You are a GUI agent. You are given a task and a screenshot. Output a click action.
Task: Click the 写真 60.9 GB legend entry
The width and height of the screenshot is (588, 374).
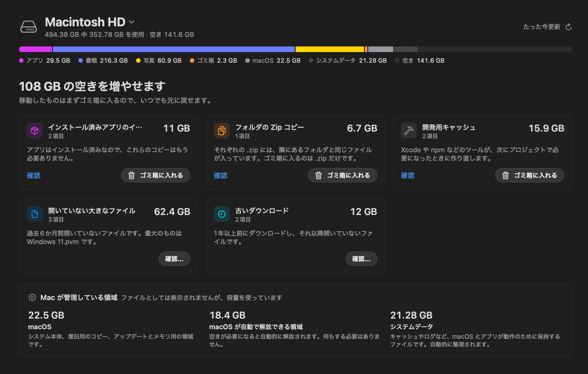coord(159,60)
